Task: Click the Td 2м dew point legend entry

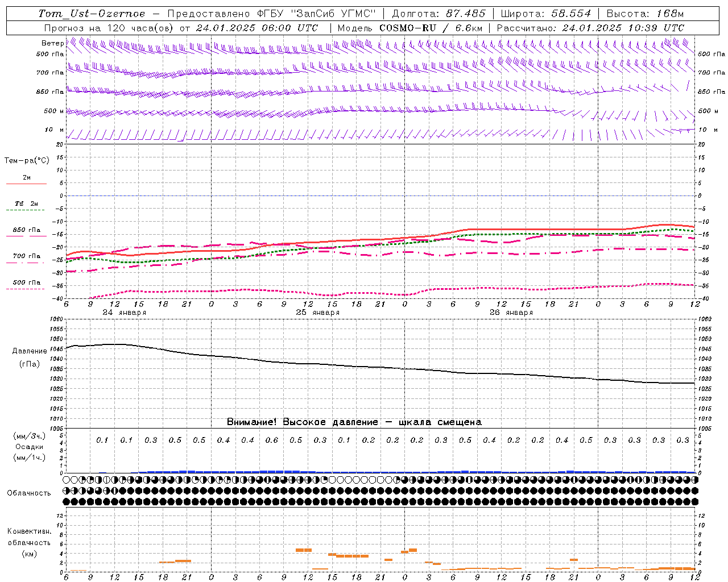Action: (x=26, y=203)
